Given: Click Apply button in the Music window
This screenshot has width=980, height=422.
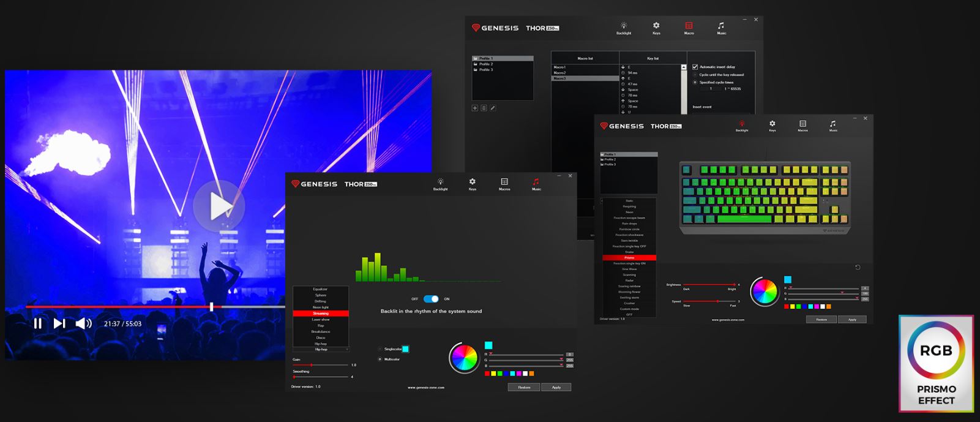Looking at the screenshot, I should click(556, 387).
